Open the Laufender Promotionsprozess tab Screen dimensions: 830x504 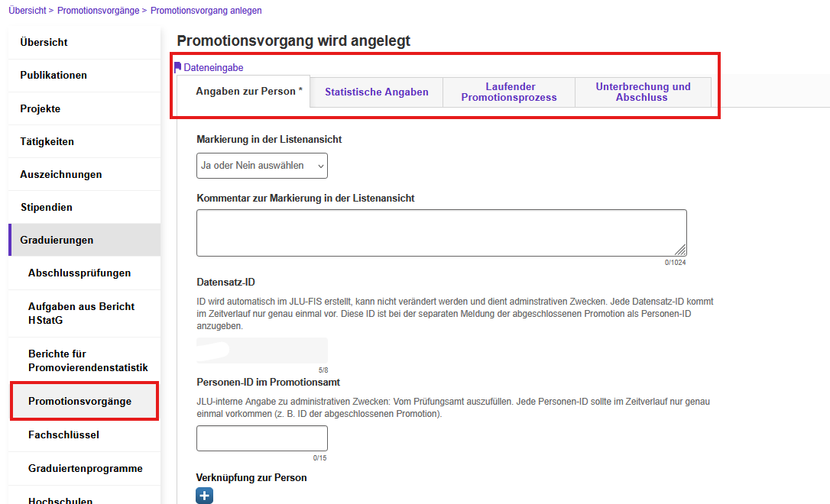point(509,92)
